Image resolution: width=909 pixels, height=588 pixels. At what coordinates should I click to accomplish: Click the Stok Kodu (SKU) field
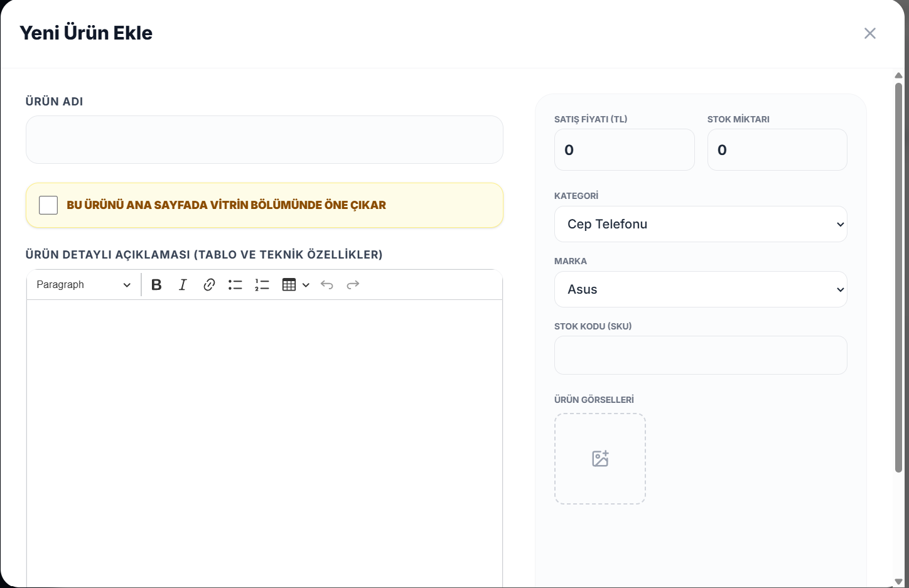[x=701, y=355]
